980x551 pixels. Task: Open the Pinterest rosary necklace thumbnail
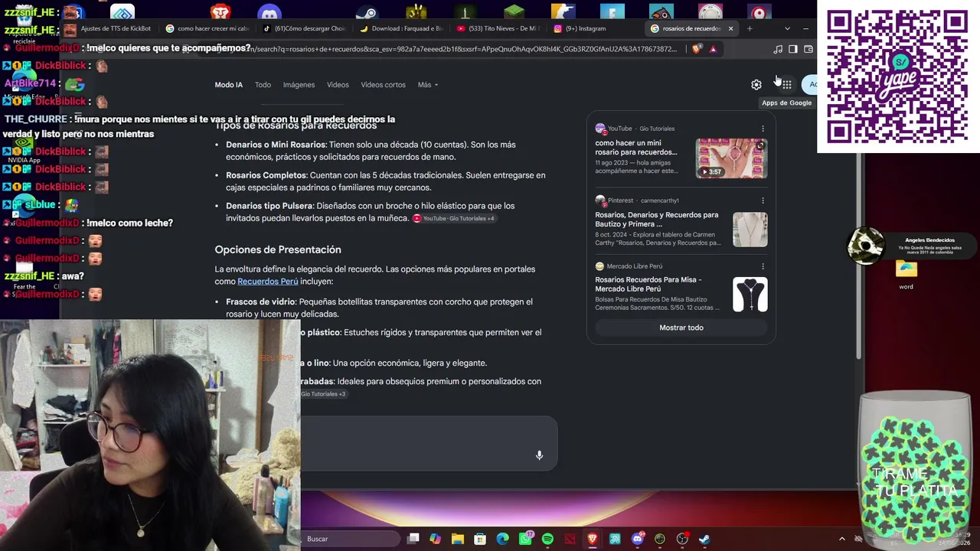point(750,229)
